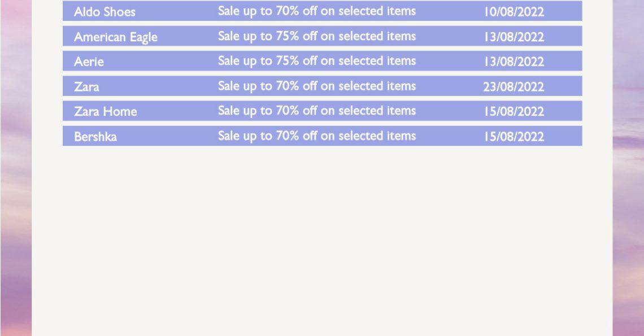The width and height of the screenshot is (644, 336).
Task: Select Bershka's 70% off sale description
Action: click(x=316, y=136)
